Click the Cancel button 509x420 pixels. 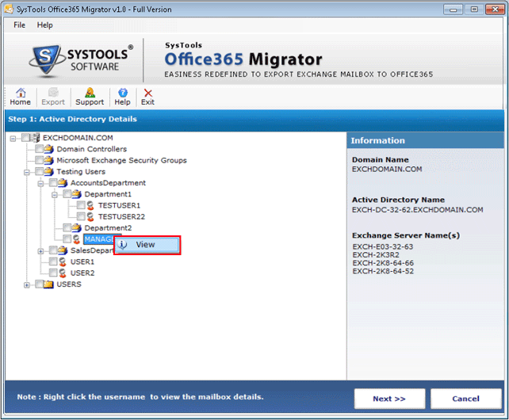tap(466, 399)
